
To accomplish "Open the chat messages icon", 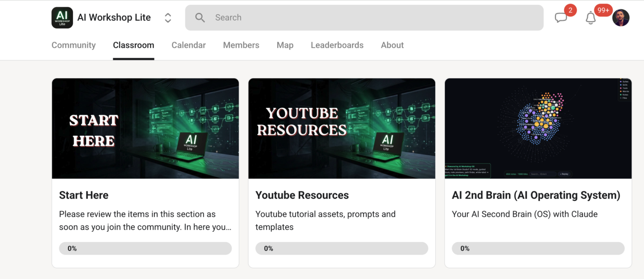I will pos(561,18).
